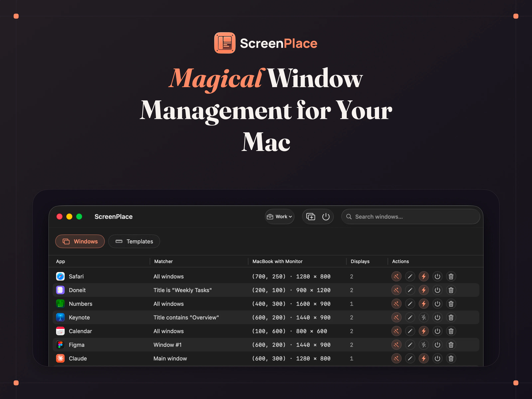The width and height of the screenshot is (532, 399).
Task: Click the Safari app icon in list
Action: [x=60, y=276]
